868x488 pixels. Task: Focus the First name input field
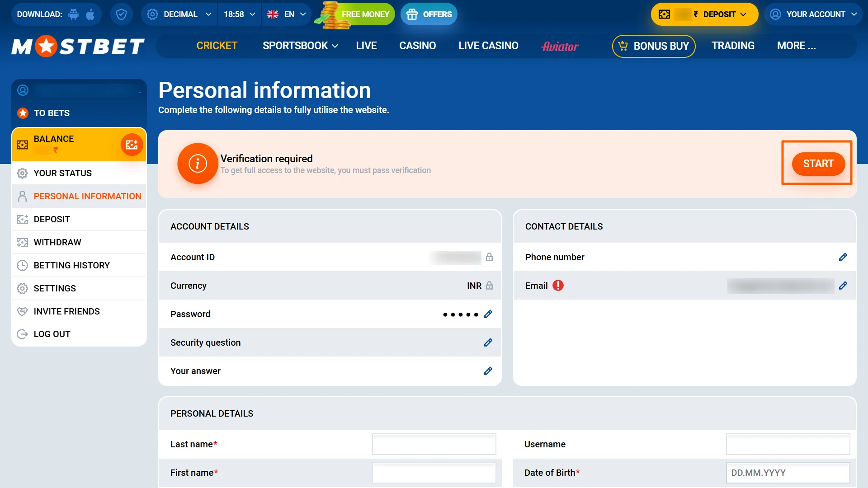click(434, 473)
